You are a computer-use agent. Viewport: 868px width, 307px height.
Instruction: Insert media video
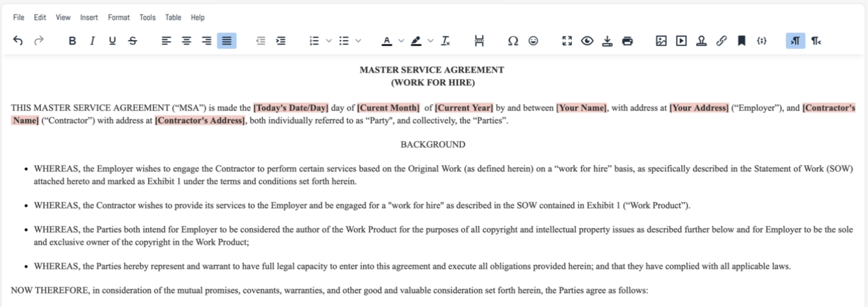point(681,41)
